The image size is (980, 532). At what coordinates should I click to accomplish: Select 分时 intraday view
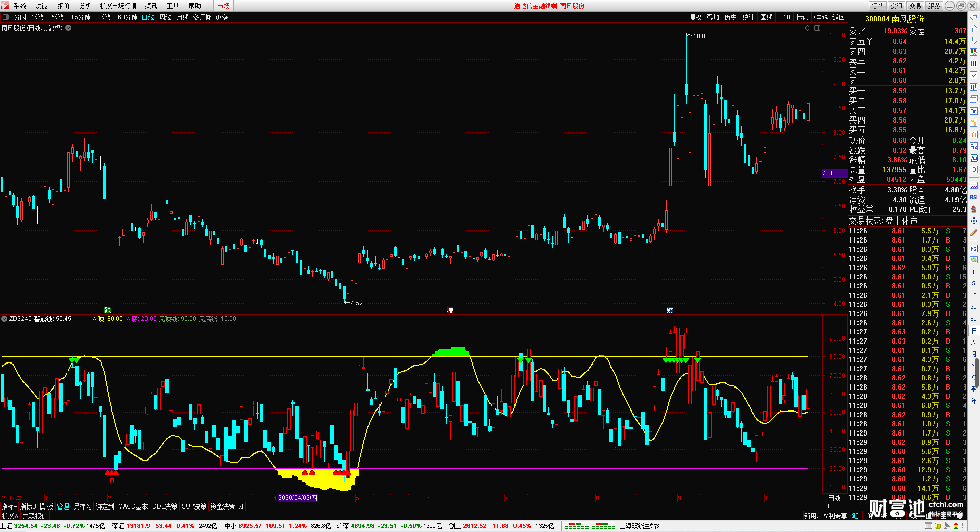[x=20, y=17]
